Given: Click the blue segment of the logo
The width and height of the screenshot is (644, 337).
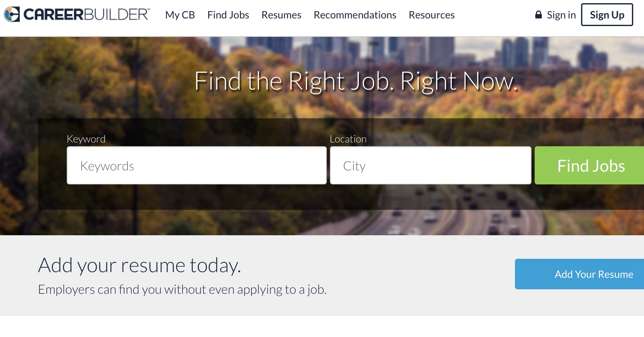Looking at the screenshot, I should 7,14.
